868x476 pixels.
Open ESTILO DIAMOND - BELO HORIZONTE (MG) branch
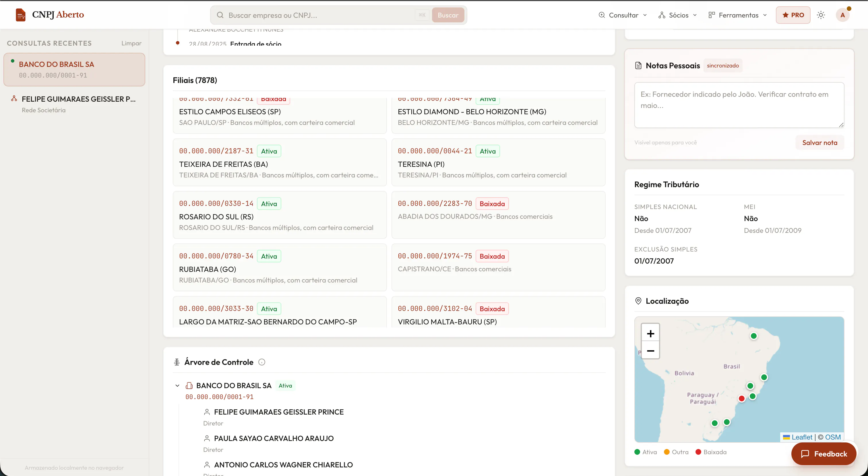pyautogui.click(x=498, y=116)
